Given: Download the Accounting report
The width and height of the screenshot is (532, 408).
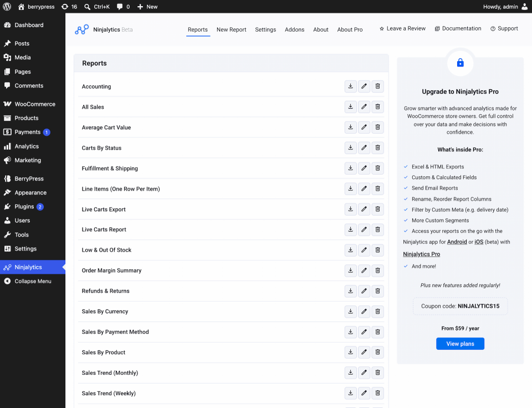Looking at the screenshot, I should [350, 86].
